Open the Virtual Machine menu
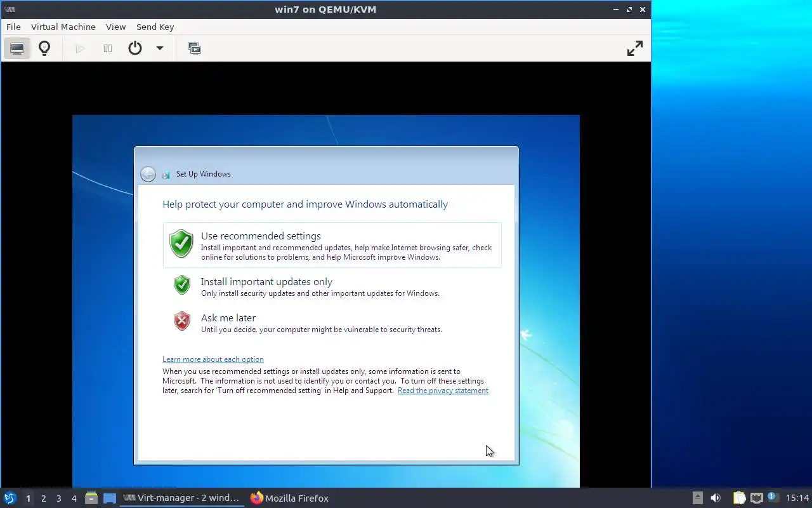 point(63,27)
